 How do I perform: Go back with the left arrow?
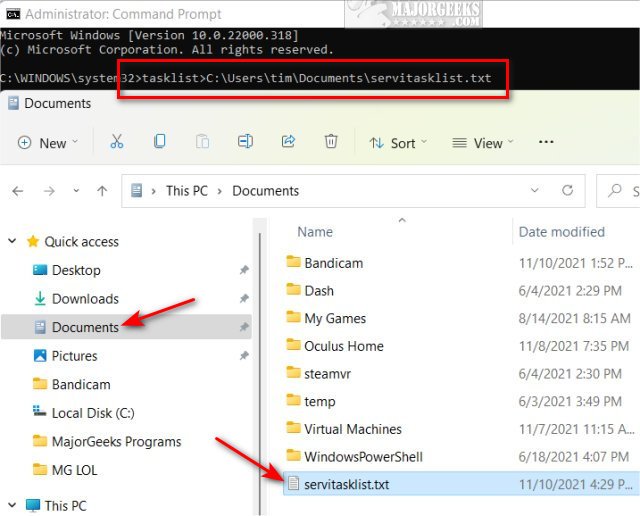pos(18,191)
